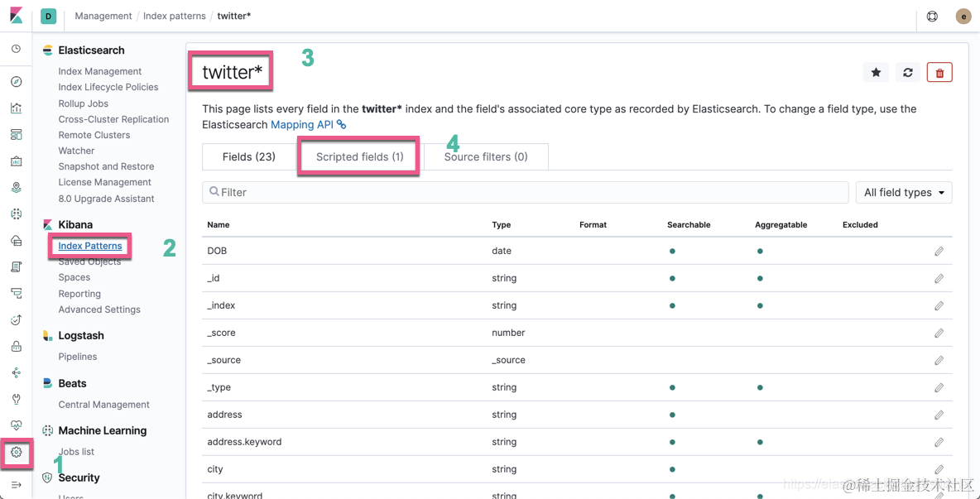This screenshot has height=499, width=980.
Task: Edit the _type field with its pencil icon
Action: [x=939, y=388]
